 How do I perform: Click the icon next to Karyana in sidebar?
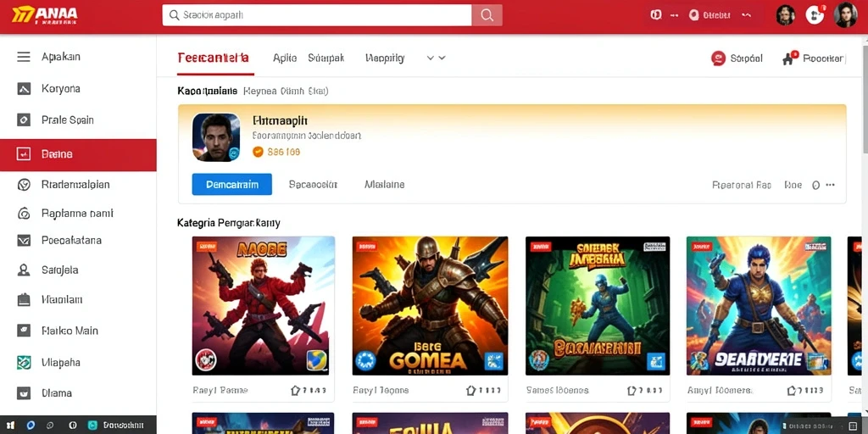tap(24, 88)
